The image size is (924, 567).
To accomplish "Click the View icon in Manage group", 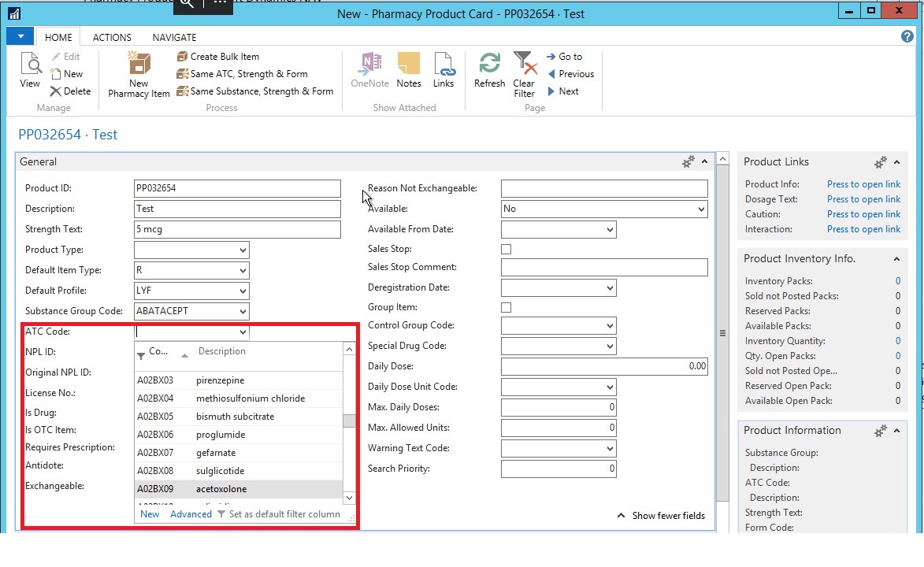I will click(x=30, y=66).
